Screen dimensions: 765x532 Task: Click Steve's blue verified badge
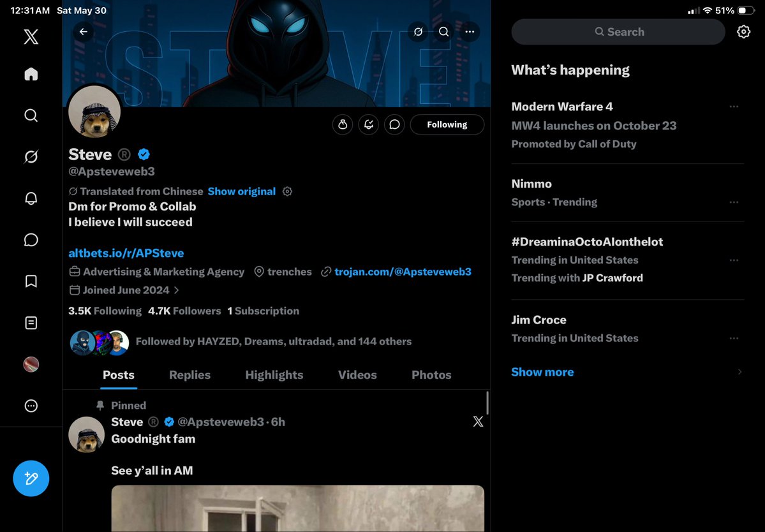pos(144,154)
